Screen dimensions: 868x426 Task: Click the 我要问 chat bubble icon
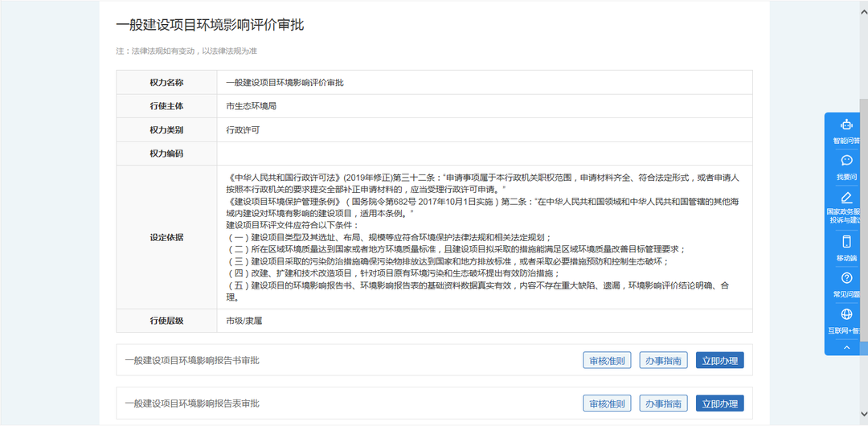845,162
